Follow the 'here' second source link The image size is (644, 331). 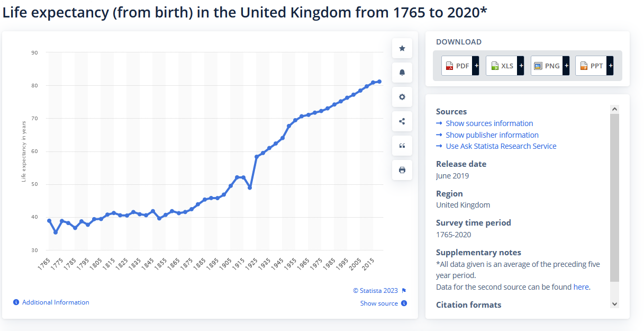tap(580, 287)
